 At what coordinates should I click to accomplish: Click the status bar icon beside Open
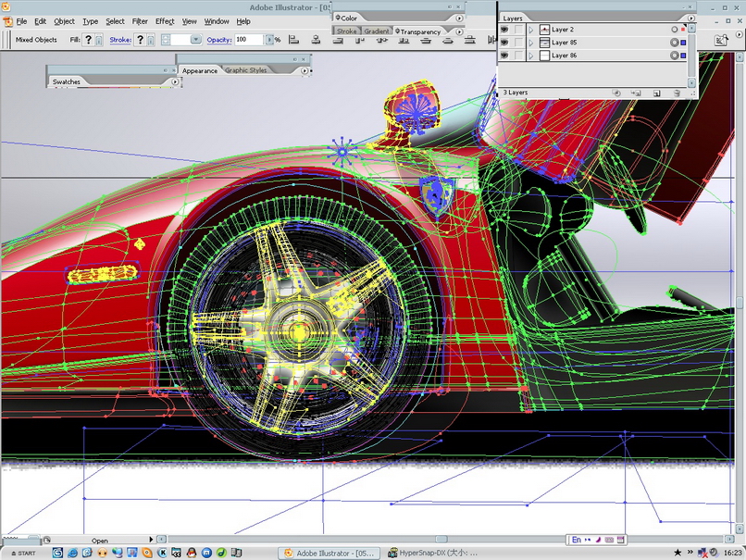click(x=47, y=540)
